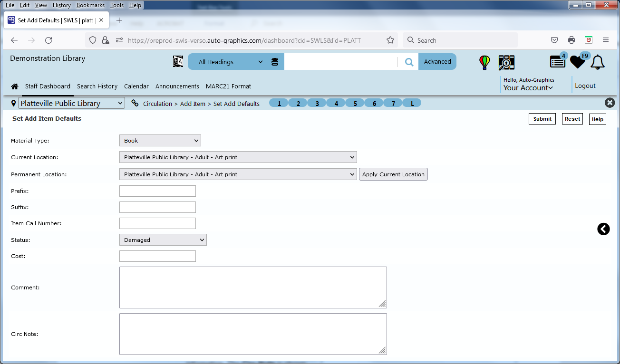This screenshot has width=620, height=364.
Task: Open the Tools menu
Action: click(117, 5)
